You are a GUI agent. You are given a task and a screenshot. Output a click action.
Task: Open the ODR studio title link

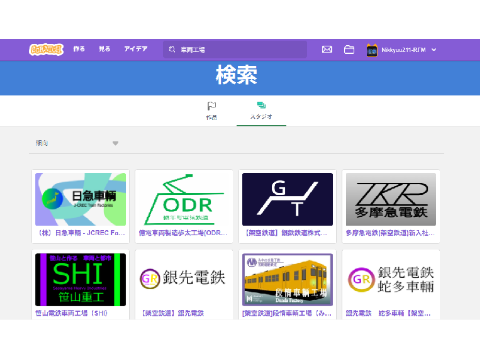[x=183, y=233]
